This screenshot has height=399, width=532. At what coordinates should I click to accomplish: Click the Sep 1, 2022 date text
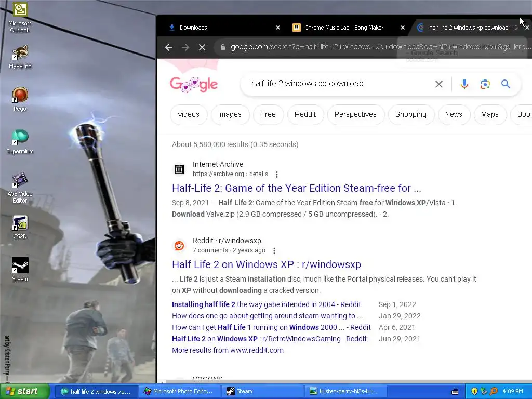pyautogui.click(x=397, y=304)
